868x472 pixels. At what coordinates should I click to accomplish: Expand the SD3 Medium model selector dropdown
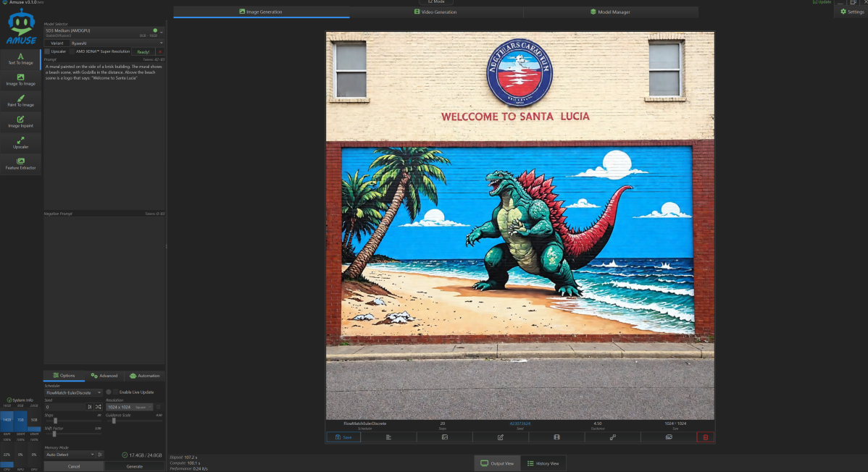pos(104,33)
